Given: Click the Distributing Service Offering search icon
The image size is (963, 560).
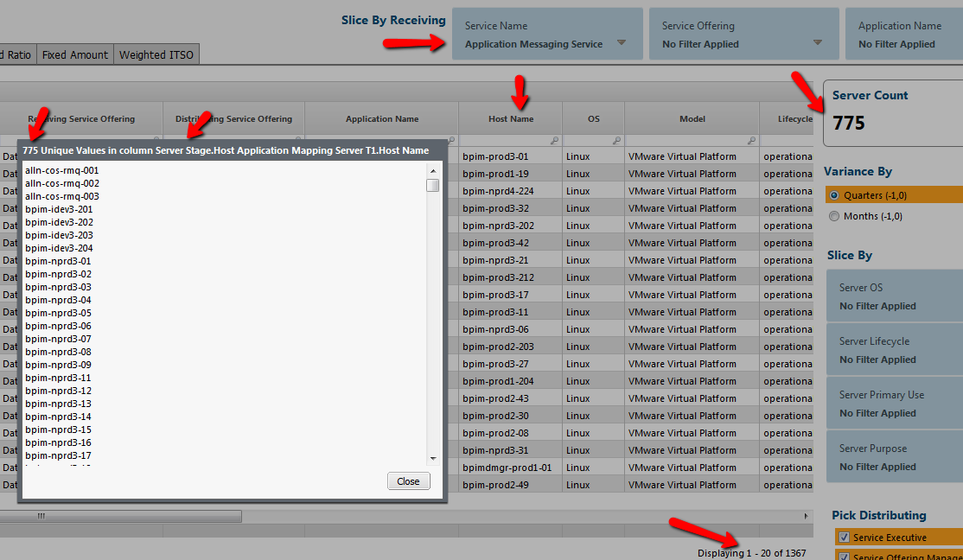Looking at the screenshot, I should pyautogui.click(x=297, y=137).
